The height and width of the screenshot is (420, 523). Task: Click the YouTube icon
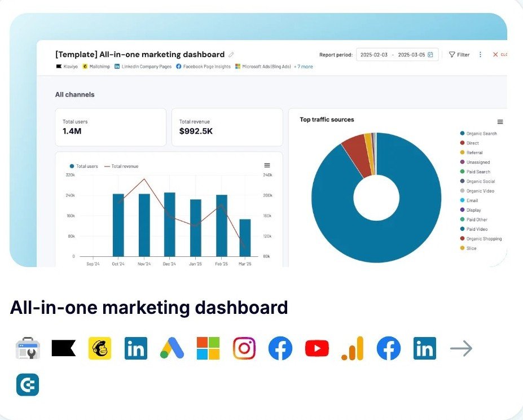(317, 348)
